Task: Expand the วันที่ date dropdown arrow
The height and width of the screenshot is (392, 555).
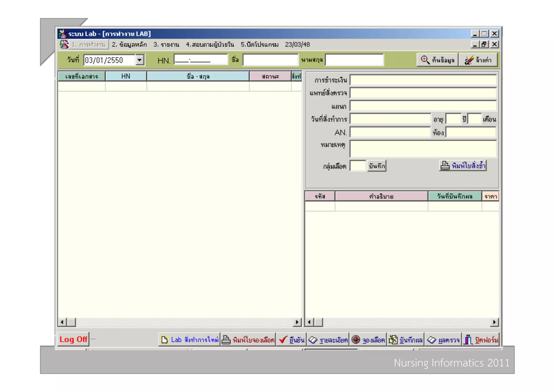Action: pyautogui.click(x=140, y=60)
